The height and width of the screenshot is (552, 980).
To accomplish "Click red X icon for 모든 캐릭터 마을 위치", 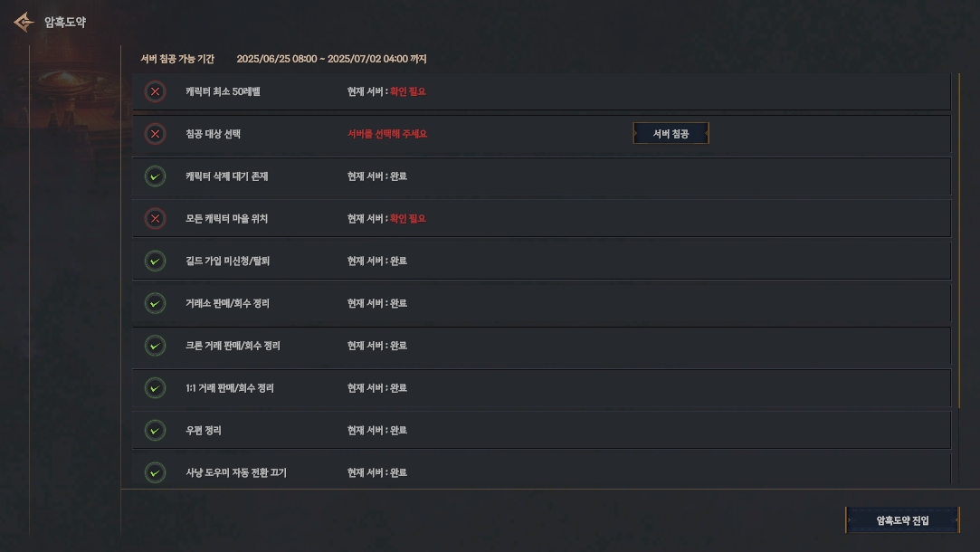I will (156, 218).
